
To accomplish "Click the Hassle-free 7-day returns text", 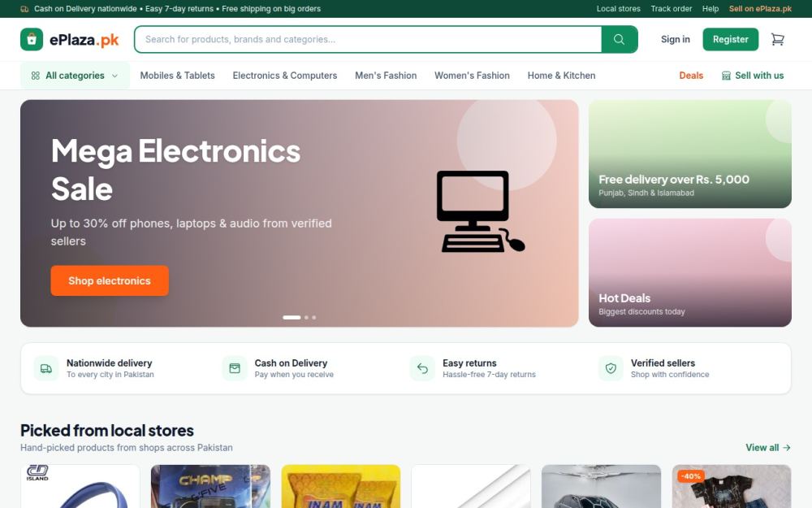I will click(x=489, y=374).
